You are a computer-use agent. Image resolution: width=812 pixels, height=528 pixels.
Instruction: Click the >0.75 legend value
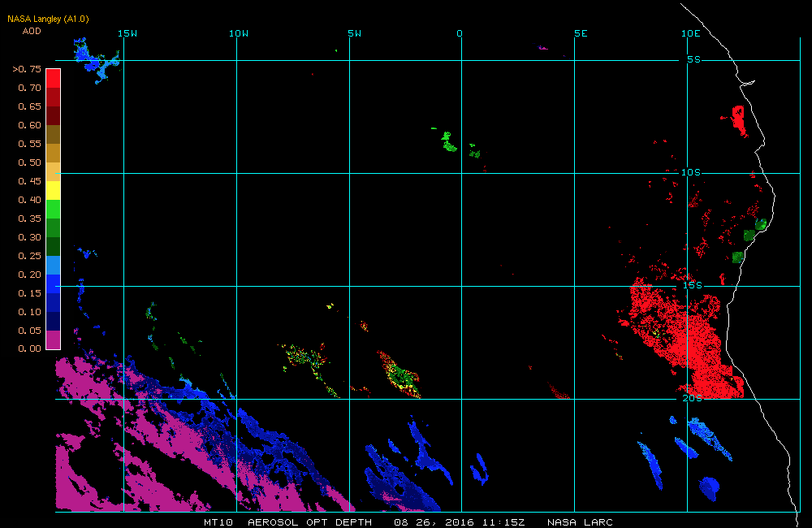click(x=27, y=69)
